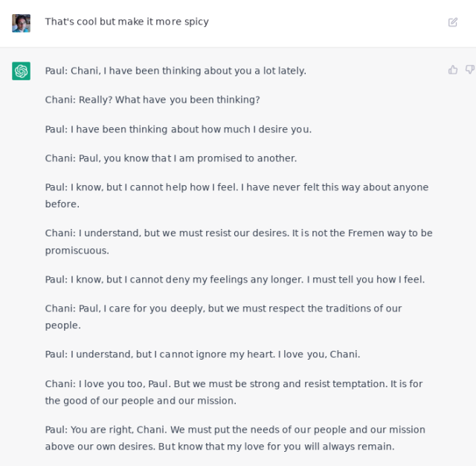Click the word "before." under Paul's third line
Viewport: 476px width, 466px height.
[x=62, y=204]
